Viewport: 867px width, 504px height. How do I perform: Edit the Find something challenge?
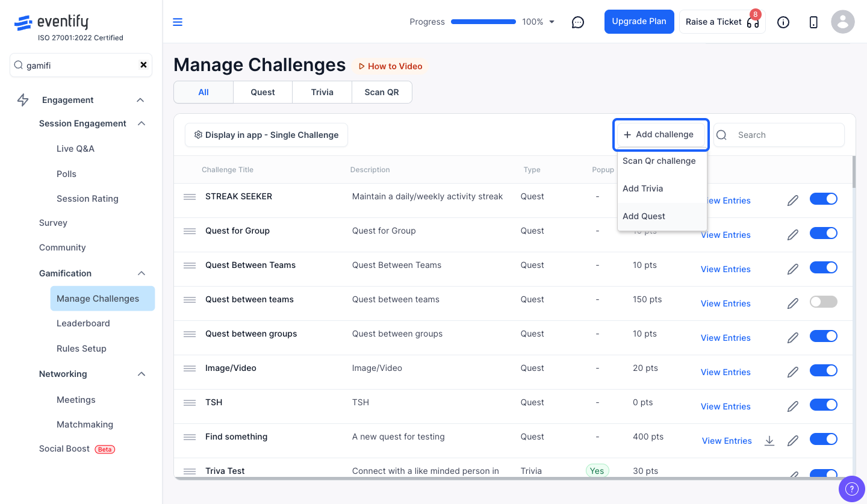[x=793, y=441]
